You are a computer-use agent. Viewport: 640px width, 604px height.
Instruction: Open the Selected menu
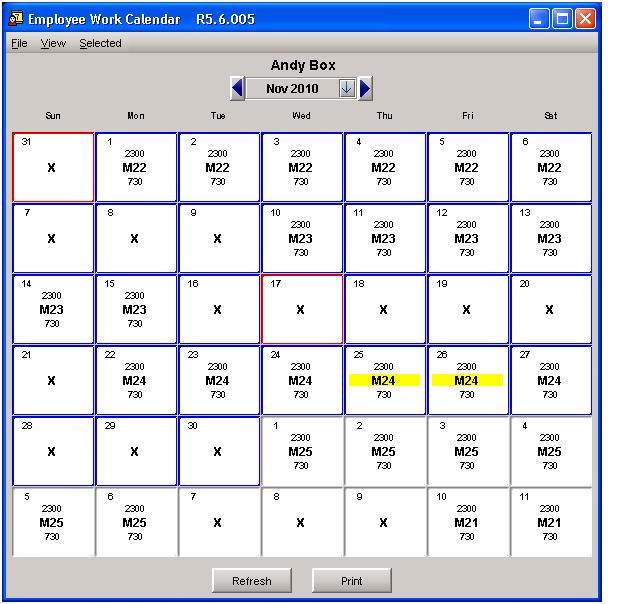coord(100,43)
